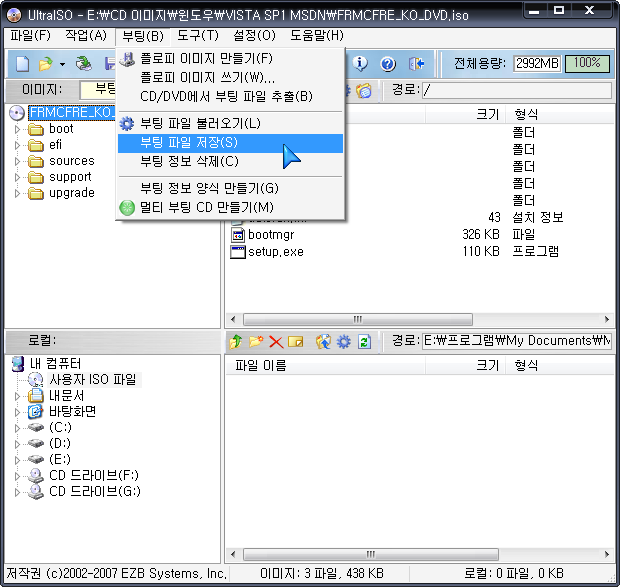Open the 도움말(H) menu
This screenshot has width=620, height=587.
317,36
